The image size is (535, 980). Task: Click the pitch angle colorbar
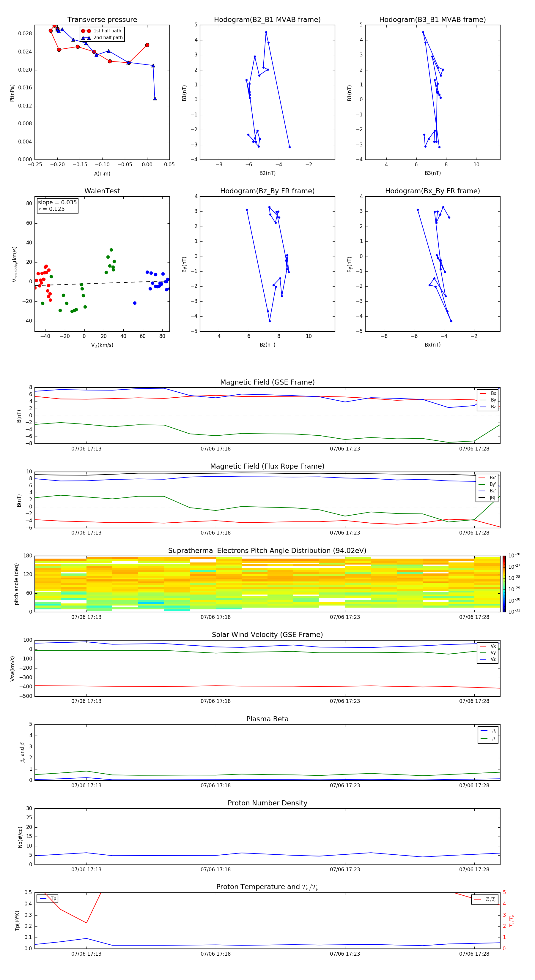504,584
